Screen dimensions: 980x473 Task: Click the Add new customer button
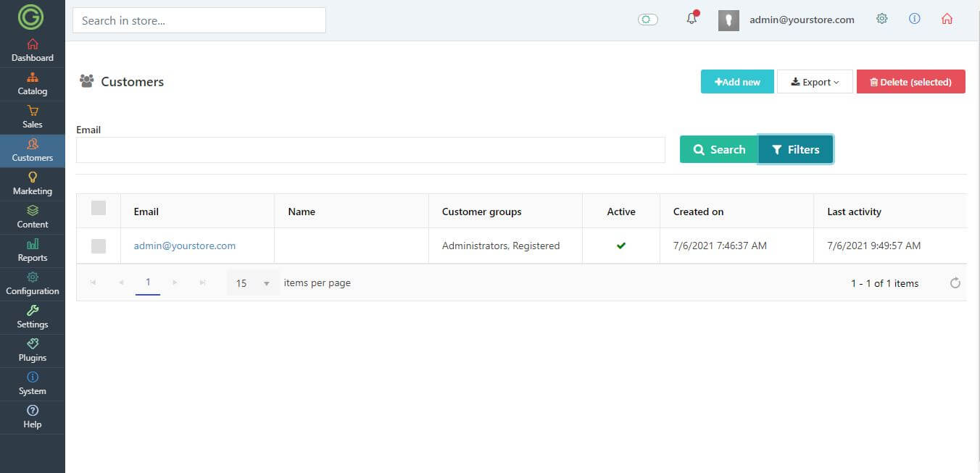737,82
